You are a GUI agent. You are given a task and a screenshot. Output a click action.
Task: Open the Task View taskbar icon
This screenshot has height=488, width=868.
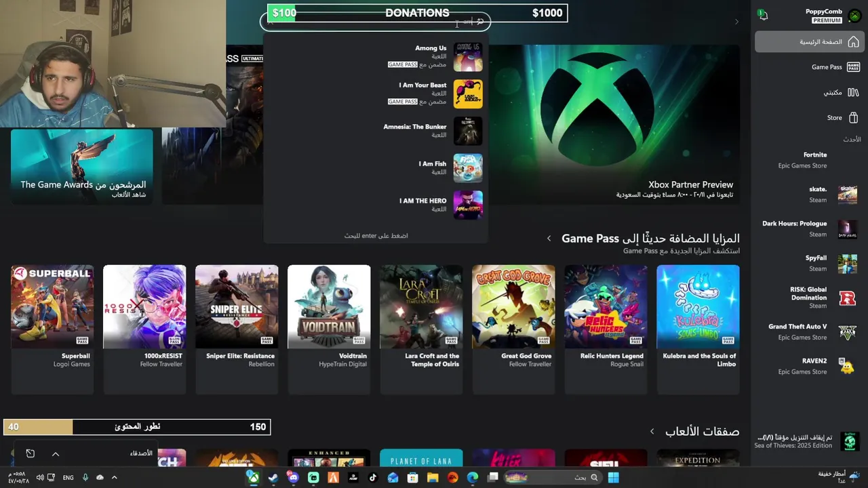click(493, 478)
